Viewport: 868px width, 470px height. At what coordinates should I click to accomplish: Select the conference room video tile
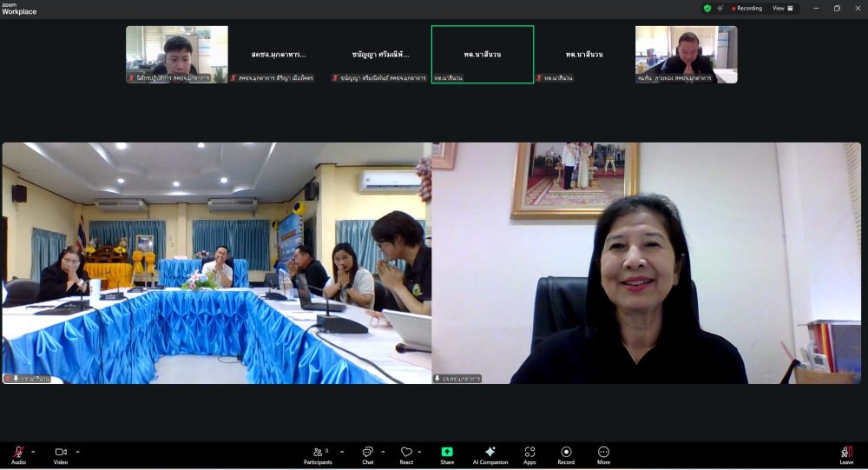216,262
